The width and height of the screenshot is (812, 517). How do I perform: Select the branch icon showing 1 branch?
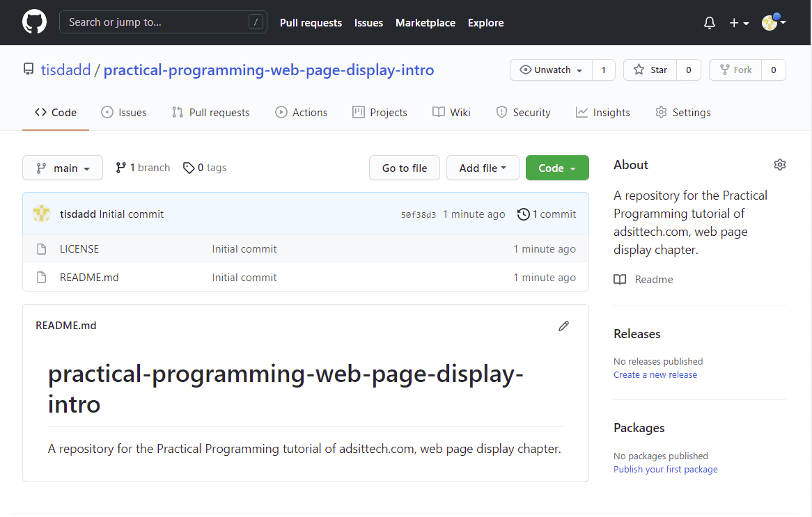click(x=121, y=167)
